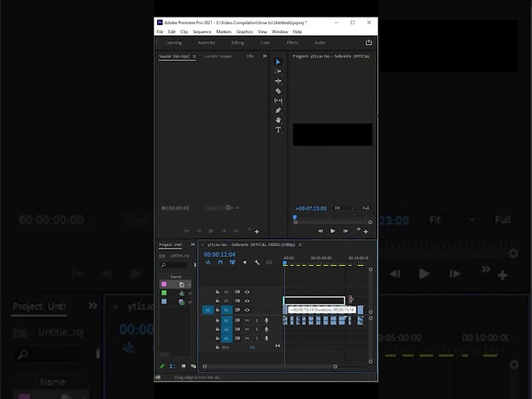532x399 pixels.
Task: Select the Hand tool
Action: coord(278,120)
